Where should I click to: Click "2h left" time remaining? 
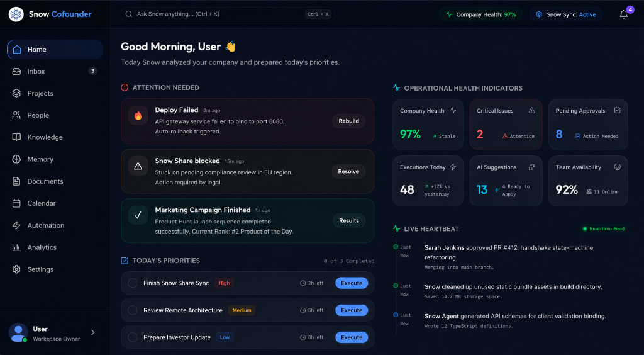click(316, 283)
